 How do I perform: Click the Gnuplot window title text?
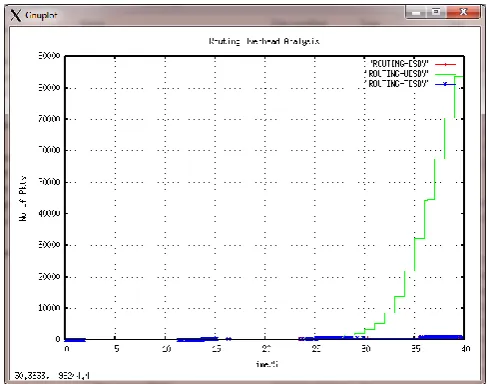(41, 15)
